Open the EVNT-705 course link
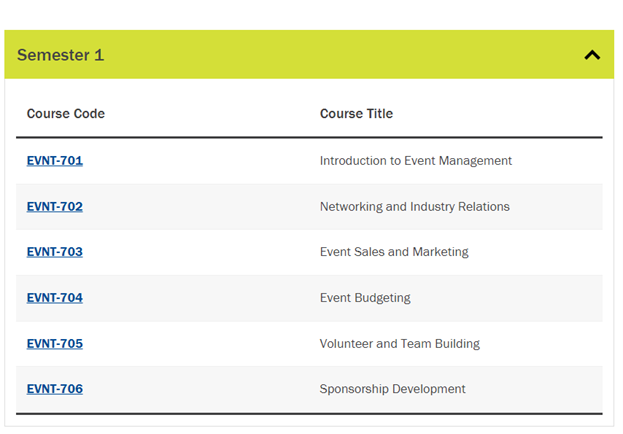Image resolution: width=623 pixels, height=434 pixels. pos(55,344)
